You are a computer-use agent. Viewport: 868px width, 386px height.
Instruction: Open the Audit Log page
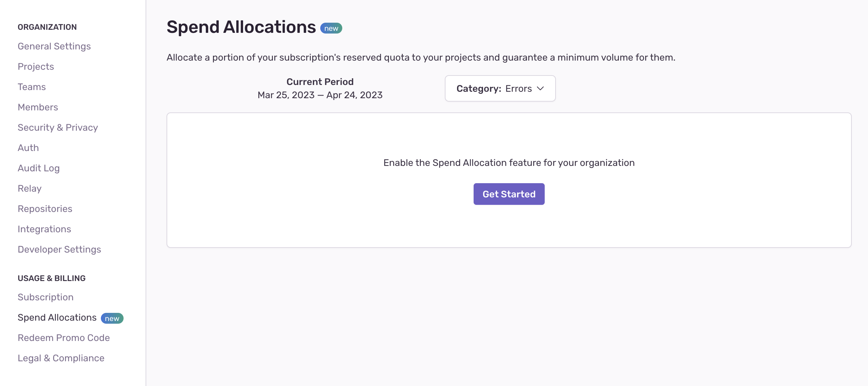coord(39,168)
